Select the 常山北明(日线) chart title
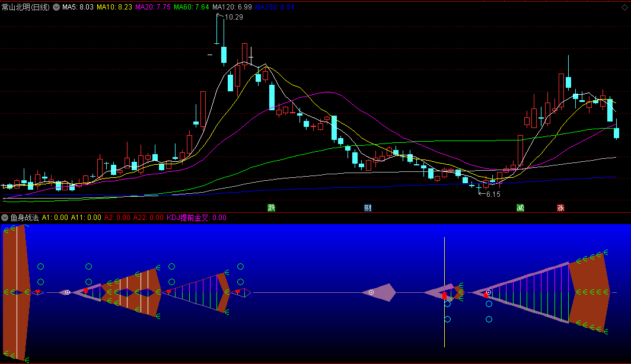631x364 pixels. pyautogui.click(x=26, y=7)
